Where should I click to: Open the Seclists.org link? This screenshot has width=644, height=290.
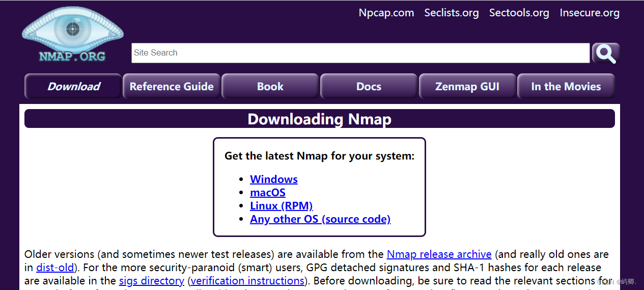coord(452,13)
